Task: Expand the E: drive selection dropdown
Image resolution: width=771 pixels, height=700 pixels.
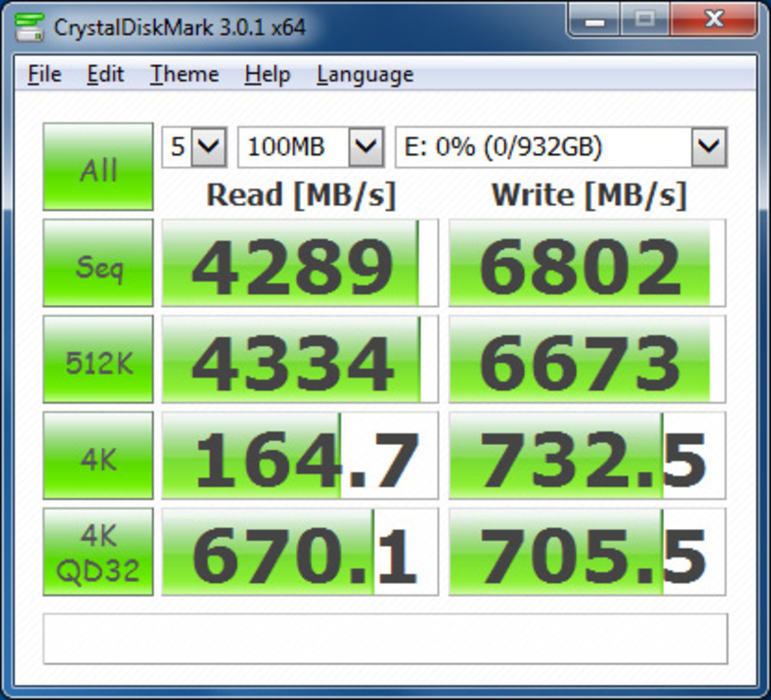Action: 708,147
